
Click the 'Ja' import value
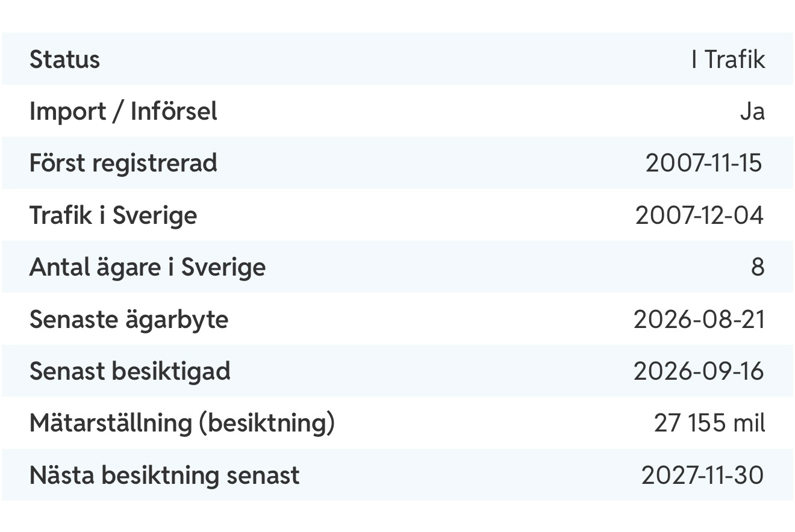click(753, 111)
